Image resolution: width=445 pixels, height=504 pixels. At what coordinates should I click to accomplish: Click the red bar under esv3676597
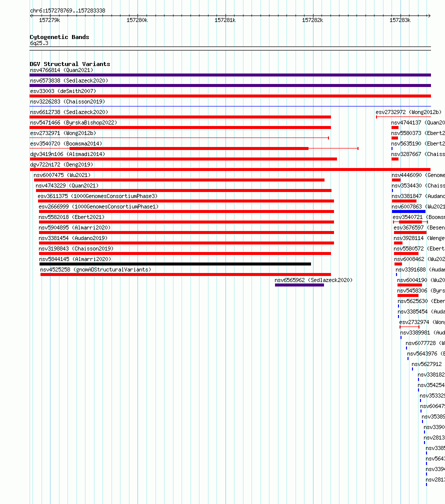(x=410, y=232)
